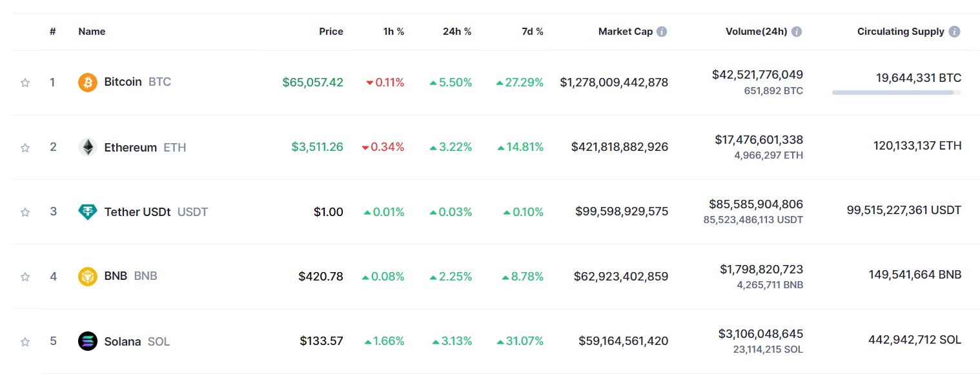The height and width of the screenshot is (374, 980).
Task: Toggle the watchlist star for Bitcoin
Action: pos(25,83)
